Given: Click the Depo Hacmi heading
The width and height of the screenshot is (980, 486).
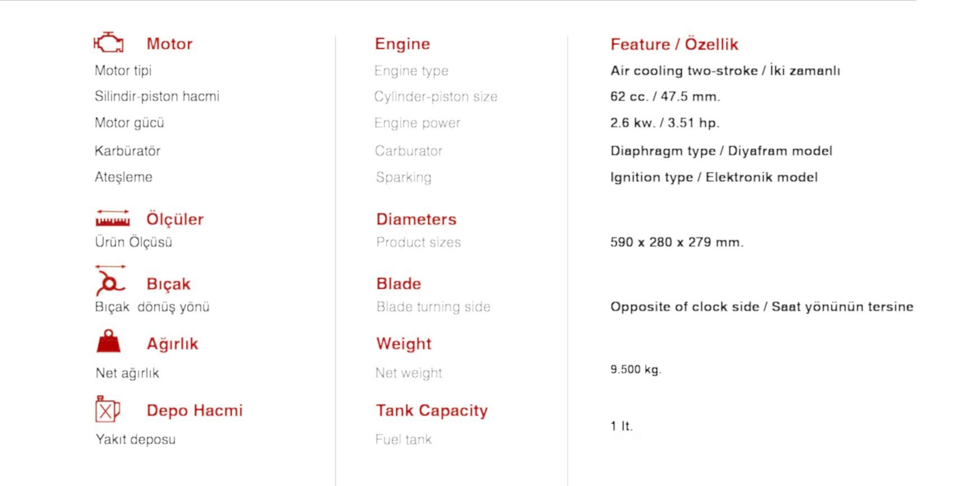Looking at the screenshot, I should (x=194, y=410).
